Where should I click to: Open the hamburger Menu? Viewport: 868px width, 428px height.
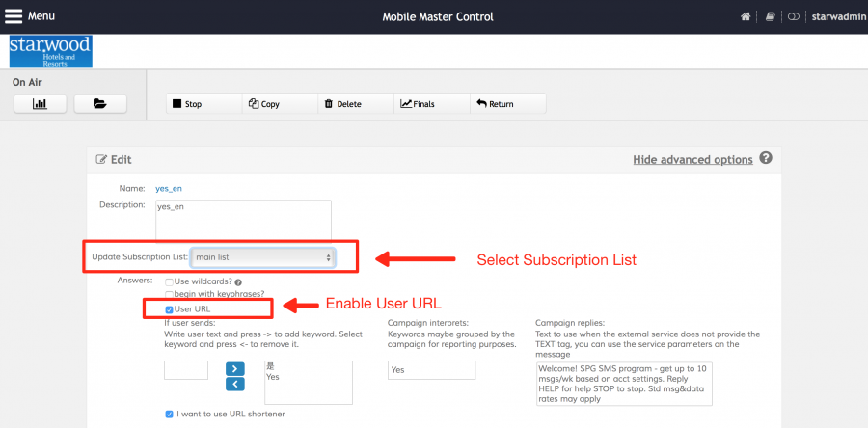point(30,16)
